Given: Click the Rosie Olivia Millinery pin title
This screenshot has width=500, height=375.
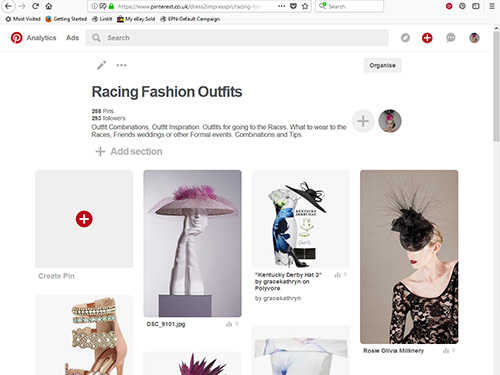Looking at the screenshot, I should (393, 351).
